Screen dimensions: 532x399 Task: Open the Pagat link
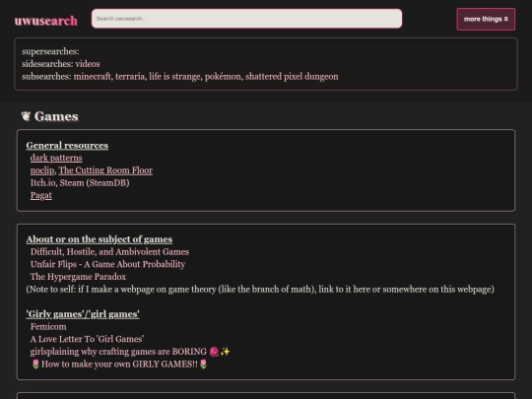[41, 195]
